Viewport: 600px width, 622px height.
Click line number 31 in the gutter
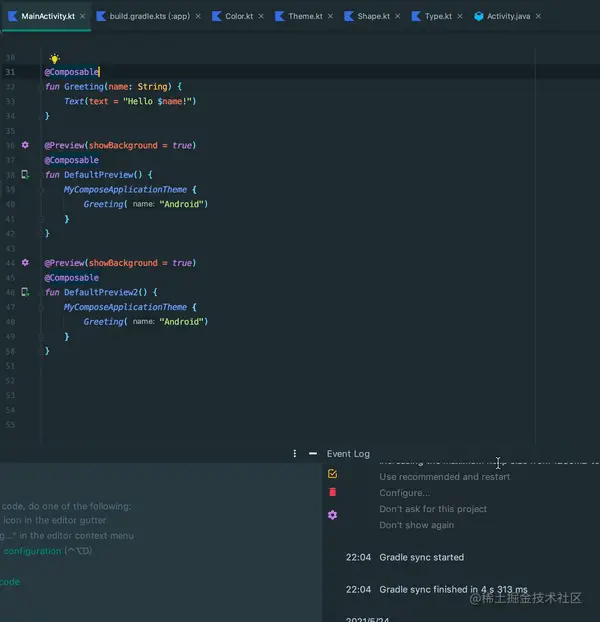(x=10, y=72)
